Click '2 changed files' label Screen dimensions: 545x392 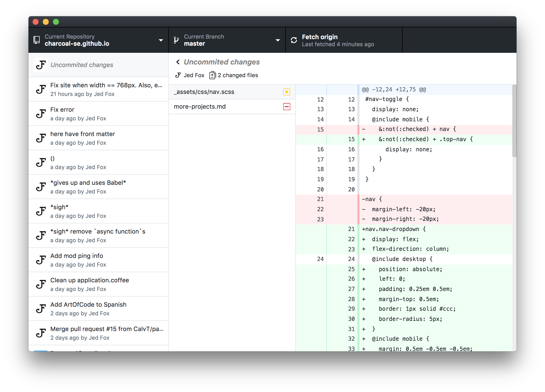[x=238, y=75]
